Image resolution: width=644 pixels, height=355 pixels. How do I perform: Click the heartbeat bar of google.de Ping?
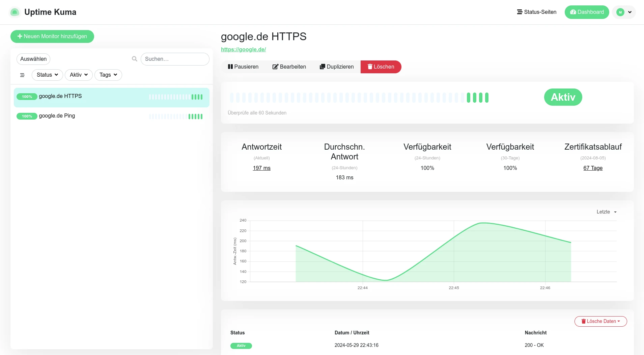pos(176,117)
